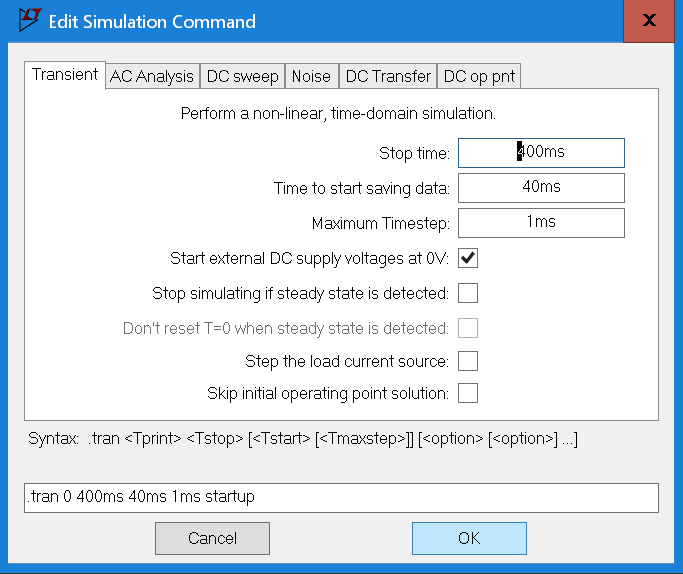
Task: Go to the DC op pnt tab
Action: pos(480,76)
